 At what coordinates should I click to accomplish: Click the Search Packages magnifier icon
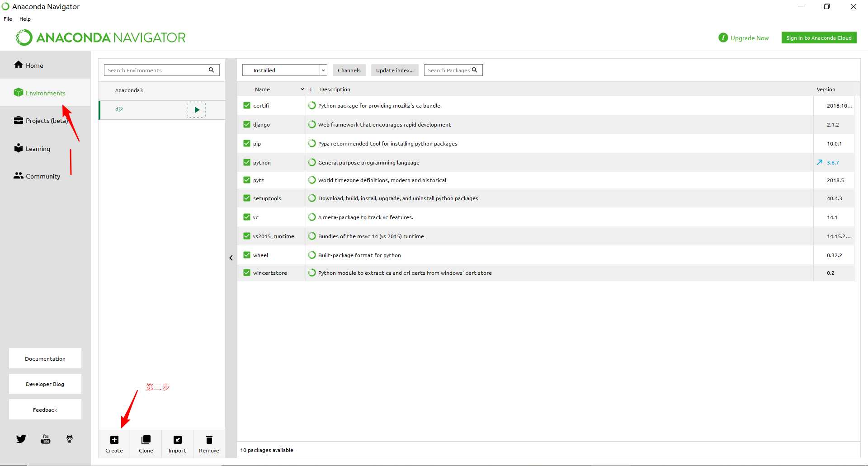(x=475, y=70)
